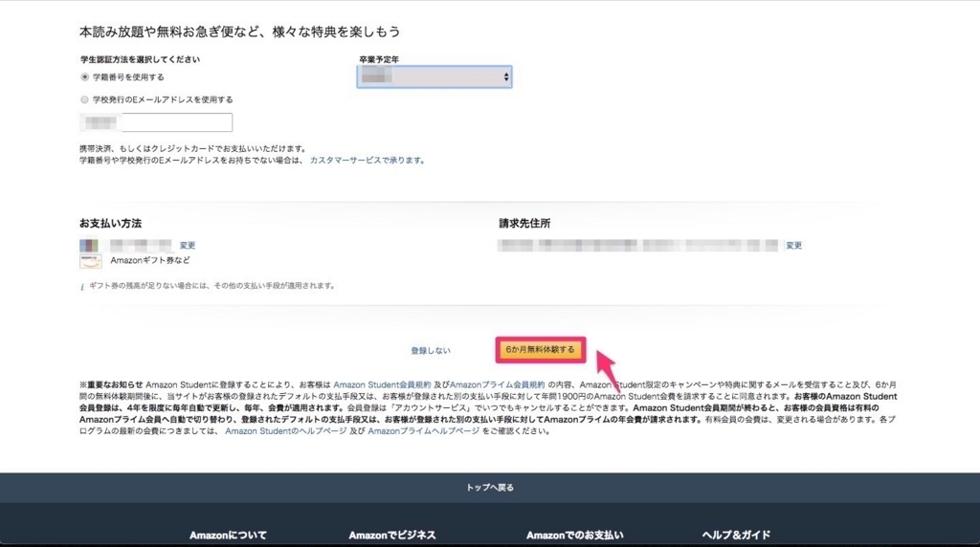
Task: Click 6か月無料体験する button
Action: (x=540, y=350)
